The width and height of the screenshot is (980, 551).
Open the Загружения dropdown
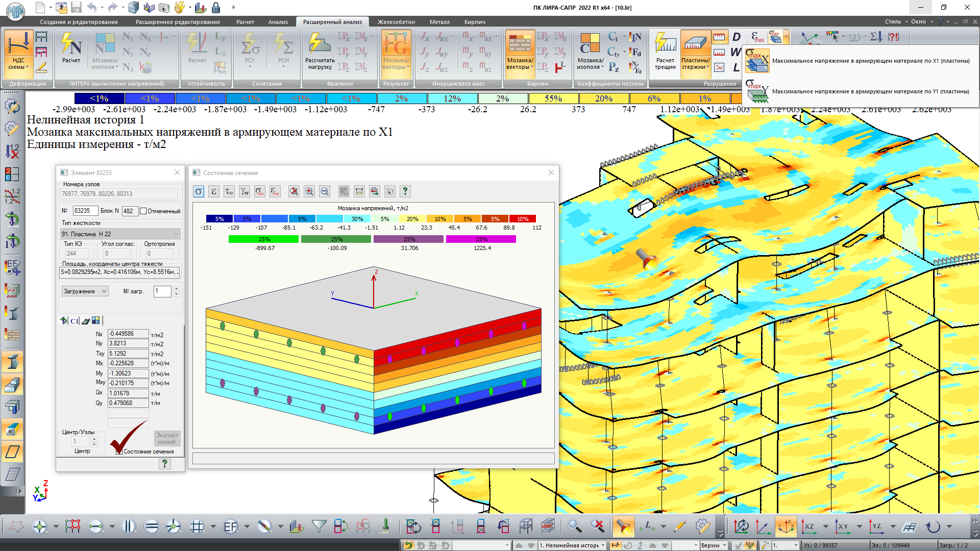point(85,291)
